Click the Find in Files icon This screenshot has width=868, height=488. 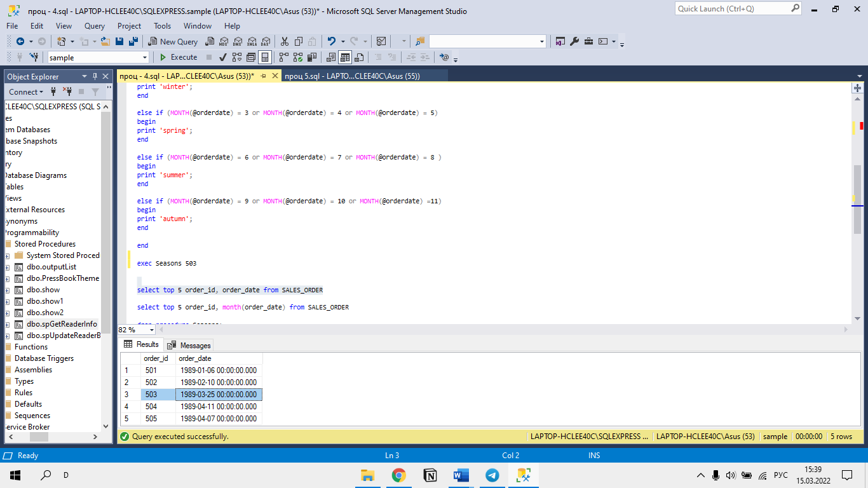pyautogui.click(x=420, y=41)
